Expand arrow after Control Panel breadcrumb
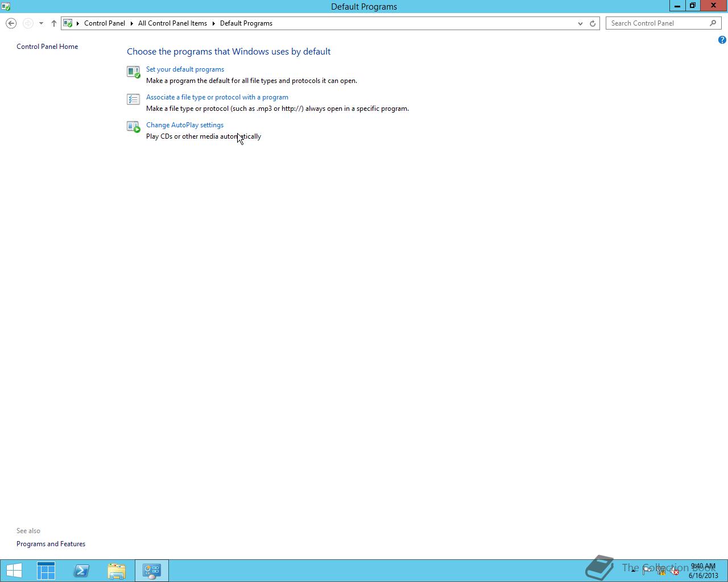 click(x=131, y=23)
